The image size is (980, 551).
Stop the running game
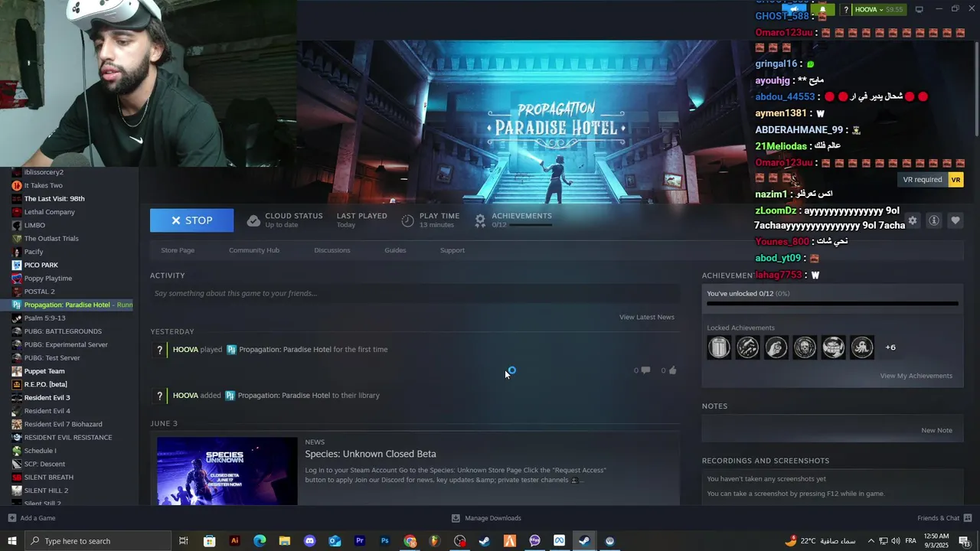point(192,220)
